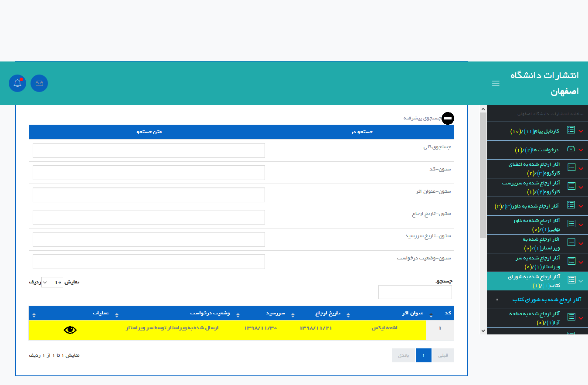This screenshot has width=588, height=385.
Task: Click the قبلی pagination button
Action: (x=443, y=355)
